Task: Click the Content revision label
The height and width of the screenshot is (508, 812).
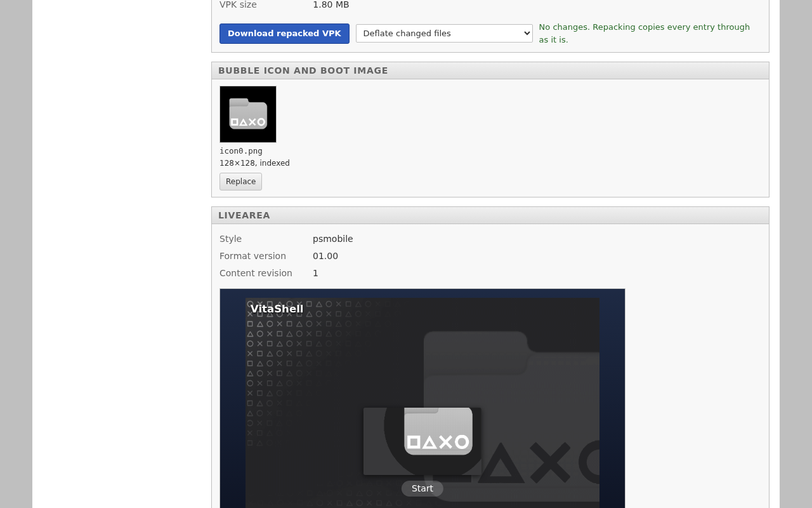Action: click(256, 273)
